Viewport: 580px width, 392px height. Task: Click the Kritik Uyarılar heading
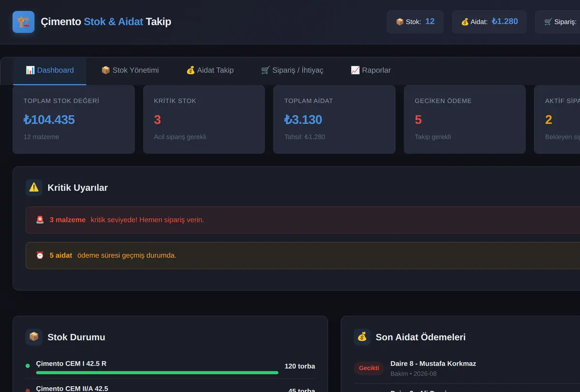click(77, 188)
